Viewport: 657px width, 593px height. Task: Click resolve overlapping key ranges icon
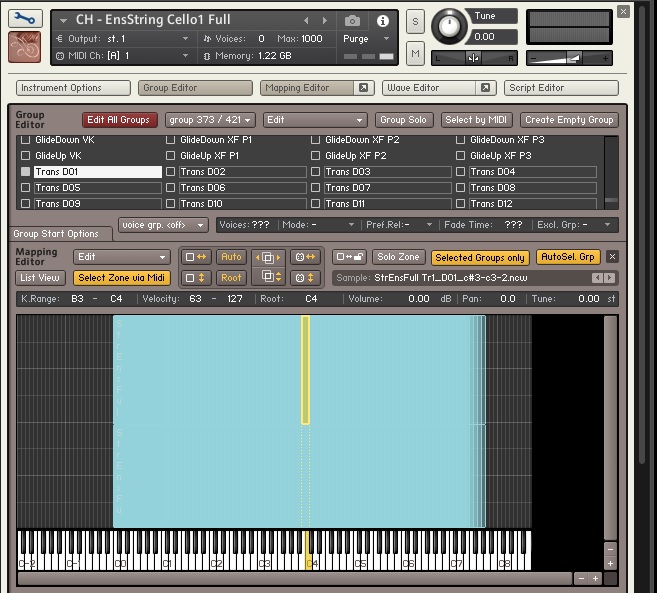tap(268, 257)
